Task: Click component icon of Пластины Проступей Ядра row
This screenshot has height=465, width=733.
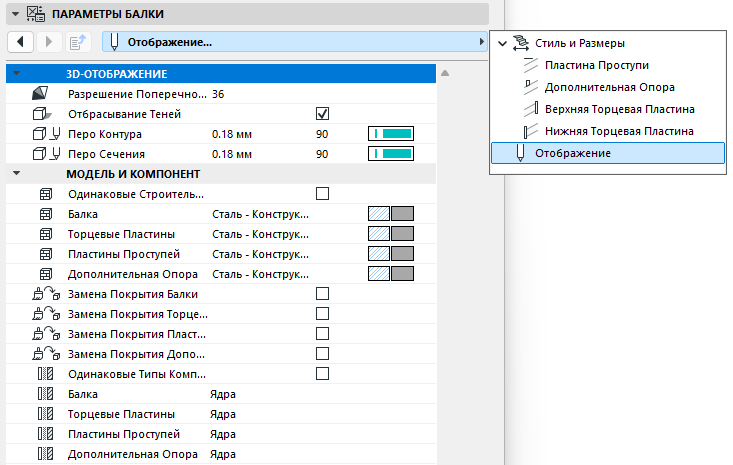Action: click(45, 434)
